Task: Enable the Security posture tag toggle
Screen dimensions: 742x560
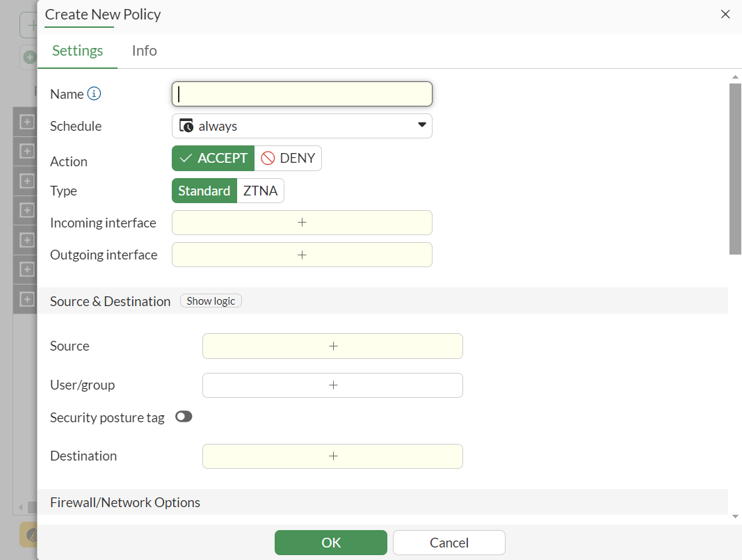Action: pos(184,417)
